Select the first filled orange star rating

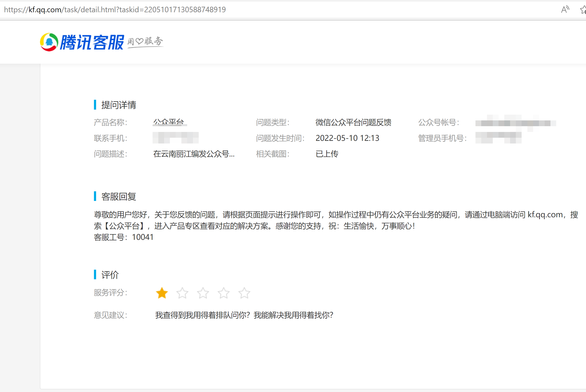[162, 293]
